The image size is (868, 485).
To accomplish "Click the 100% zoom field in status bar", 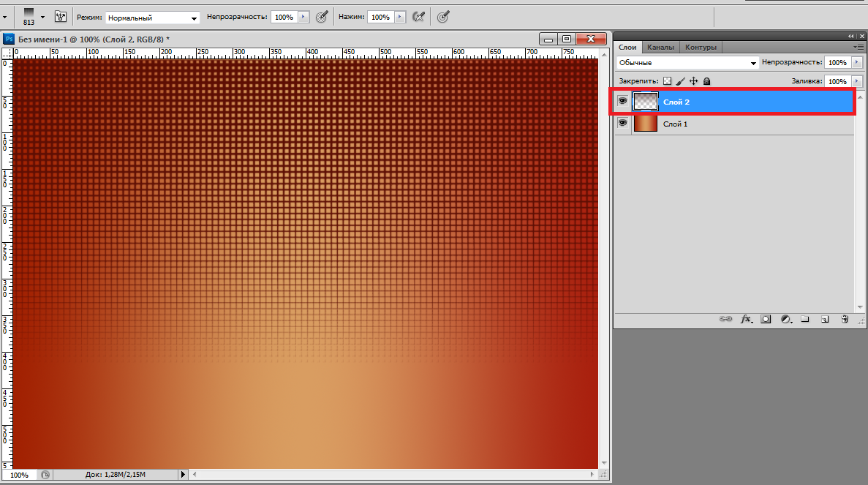I will 19,475.
